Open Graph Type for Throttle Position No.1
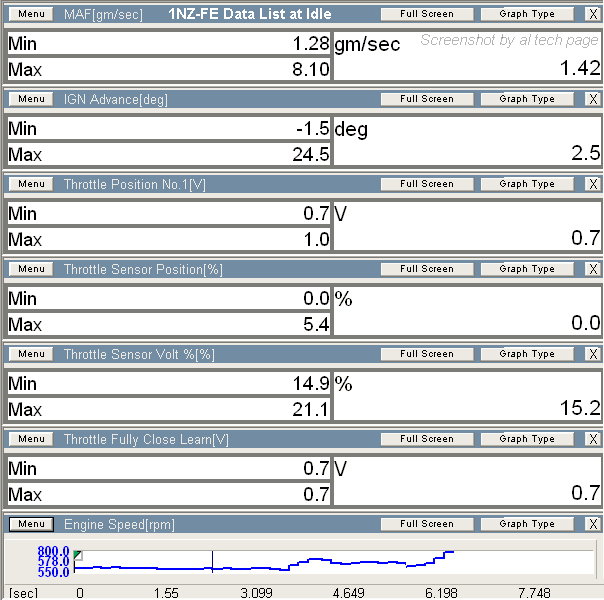This screenshot has width=604, height=600. point(527,184)
